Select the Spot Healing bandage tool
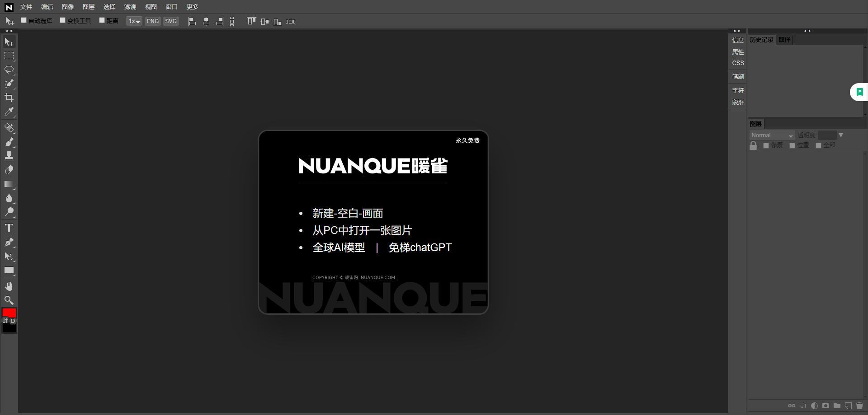Image resolution: width=868 pixels, height=415 pixels. click(x=9, y=128)
